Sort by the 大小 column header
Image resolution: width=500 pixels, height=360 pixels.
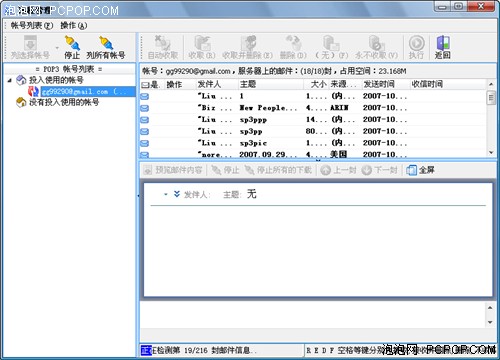pyautogui.click(x=317, y=84)
